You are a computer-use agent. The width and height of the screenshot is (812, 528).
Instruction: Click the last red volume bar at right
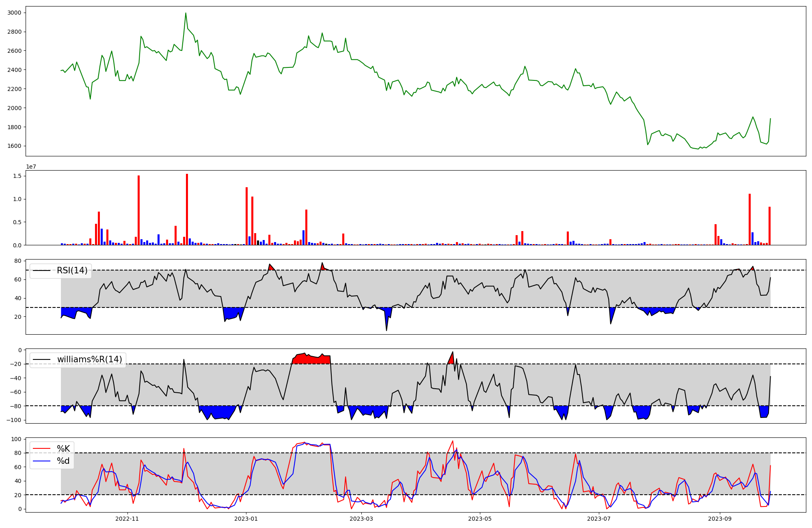769,226
